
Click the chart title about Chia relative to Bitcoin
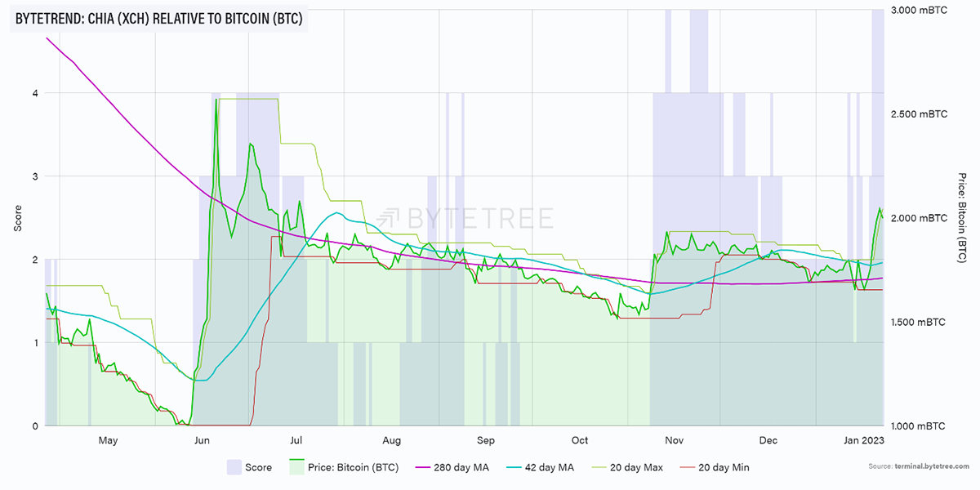coord(159,18)
